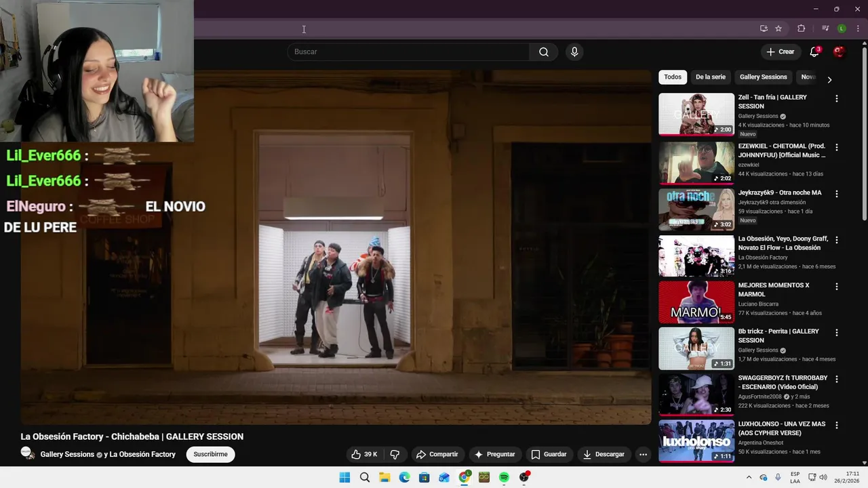Open Windows taskbar search
The image size is (868, 488).
pos(365,477)
